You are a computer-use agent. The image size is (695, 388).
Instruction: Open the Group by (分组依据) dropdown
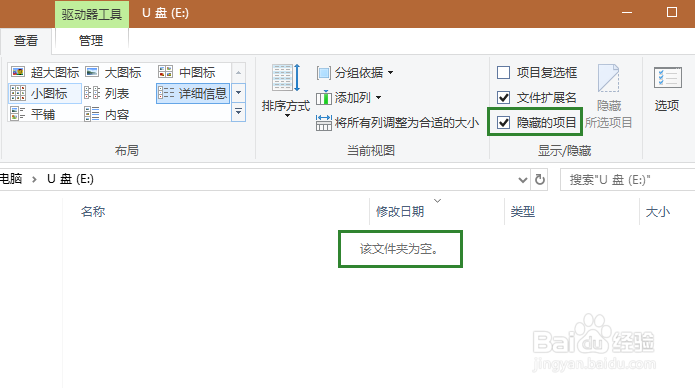coord(355,72)
